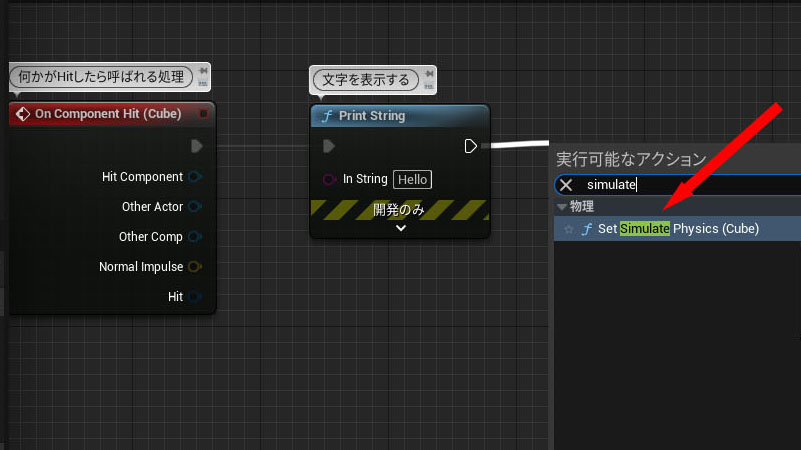Click the Hello text value box

point(412,179)
